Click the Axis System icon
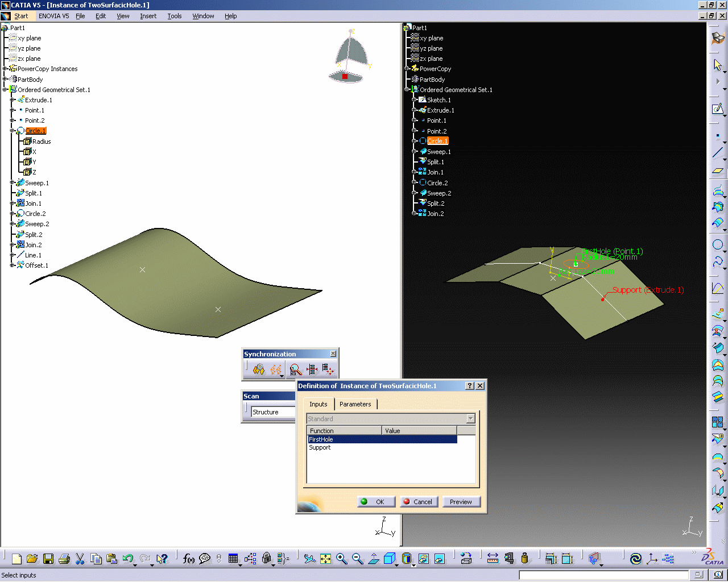This screenshot has width=728, height=582. pyautogui.click(x=652, y=559)
